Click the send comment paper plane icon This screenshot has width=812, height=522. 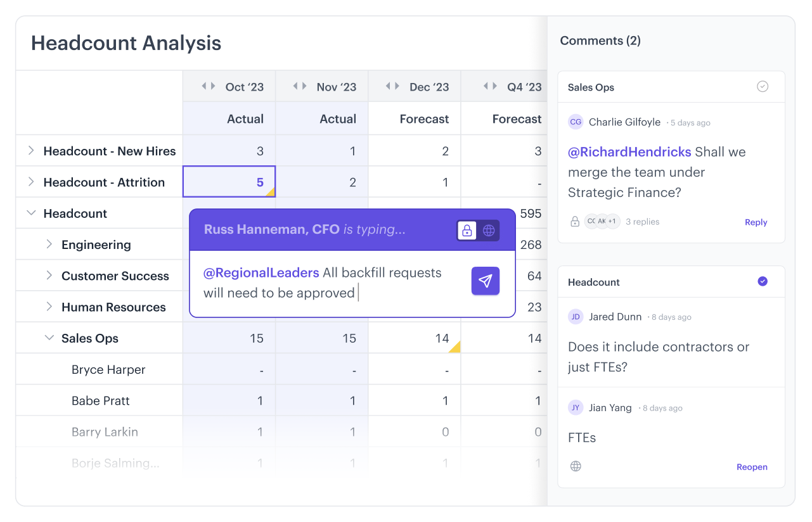pos(485,281)
